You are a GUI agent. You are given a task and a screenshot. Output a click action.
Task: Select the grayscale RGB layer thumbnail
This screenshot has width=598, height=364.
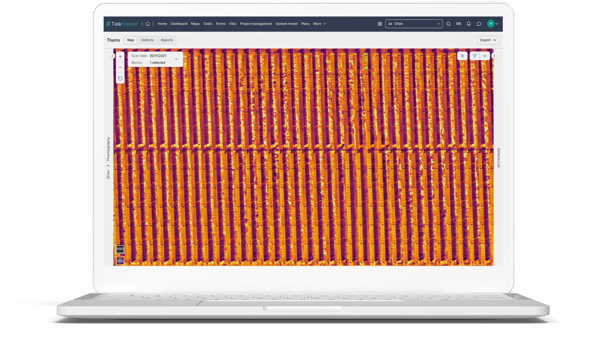coord(120,249)
